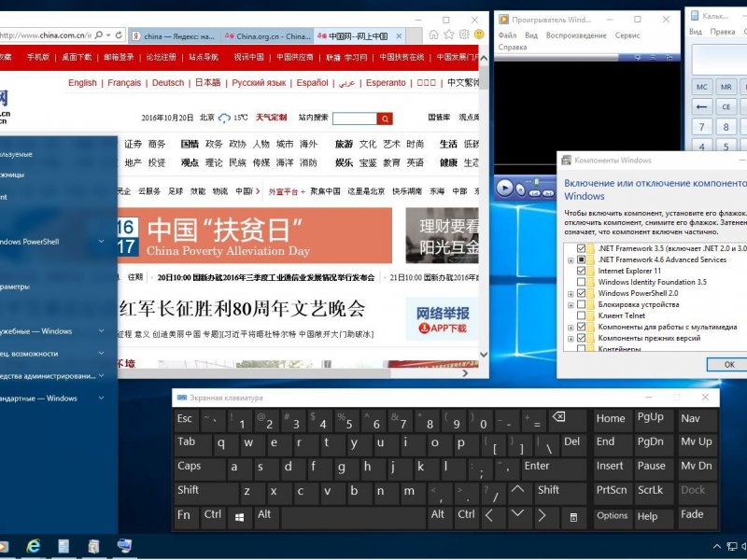
Task: Click the address bar search magnifier
Action: click(x=99, y=35)
